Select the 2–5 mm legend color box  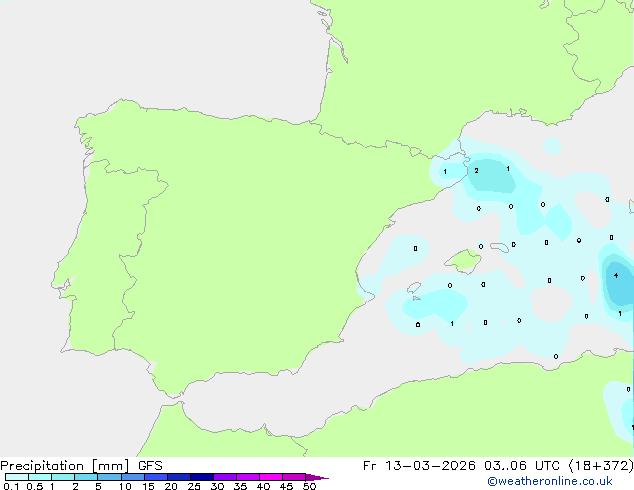[86, 477]
